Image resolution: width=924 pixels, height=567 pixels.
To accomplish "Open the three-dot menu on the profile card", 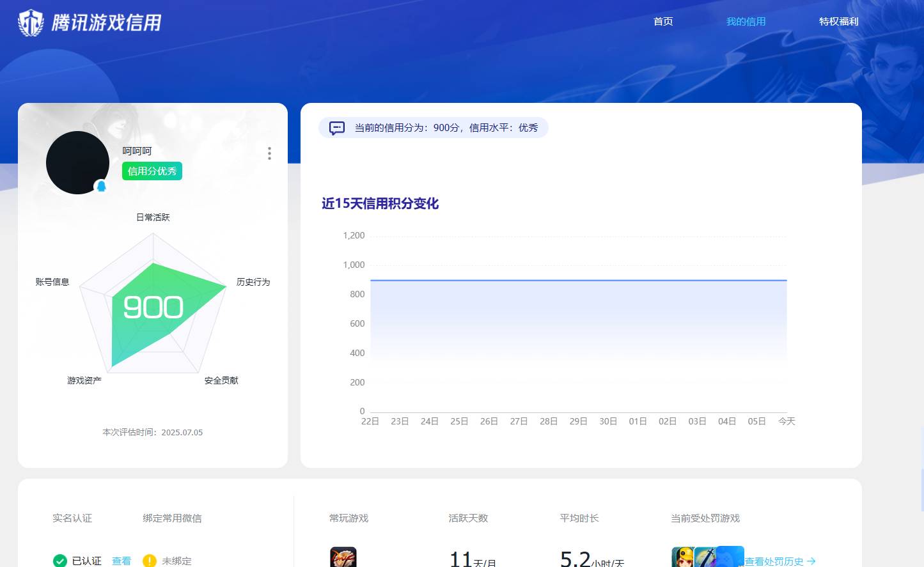I will 269,153.
